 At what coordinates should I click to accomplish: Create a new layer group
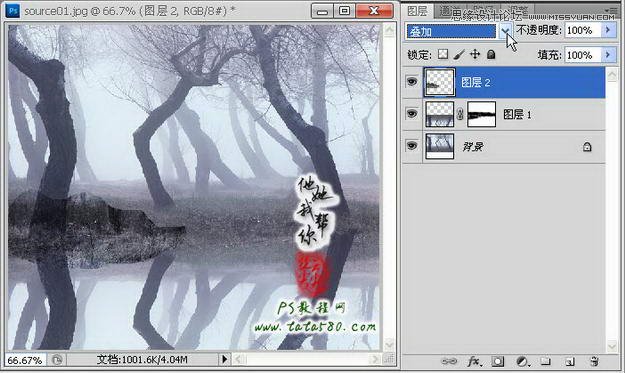coord(545,361)
